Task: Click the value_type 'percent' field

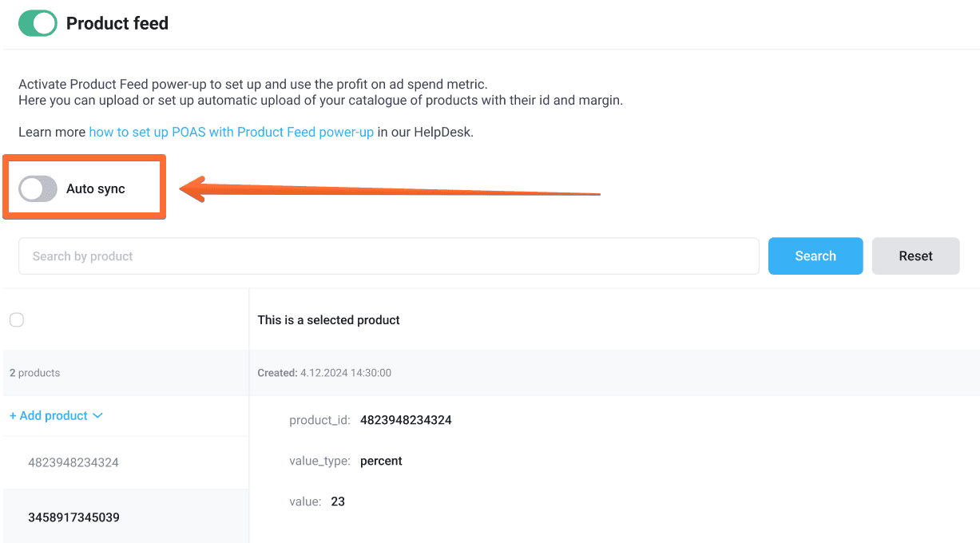Action: [381, 461]
